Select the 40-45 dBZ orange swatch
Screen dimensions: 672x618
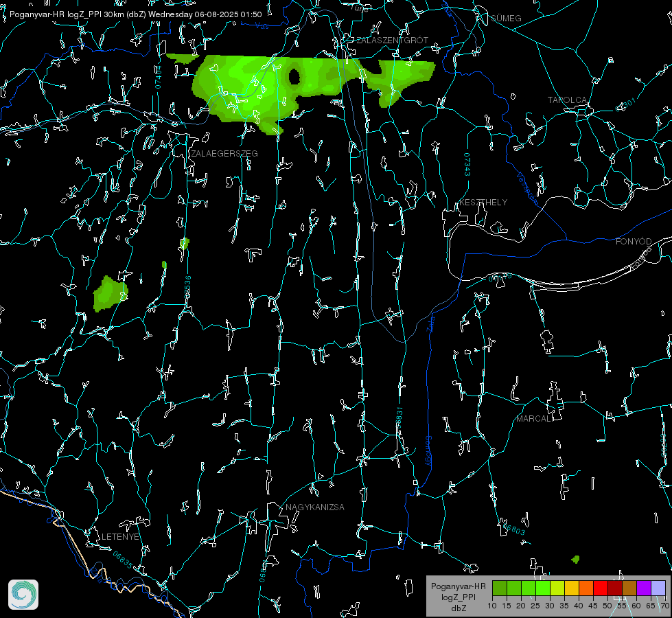point(586,588)
